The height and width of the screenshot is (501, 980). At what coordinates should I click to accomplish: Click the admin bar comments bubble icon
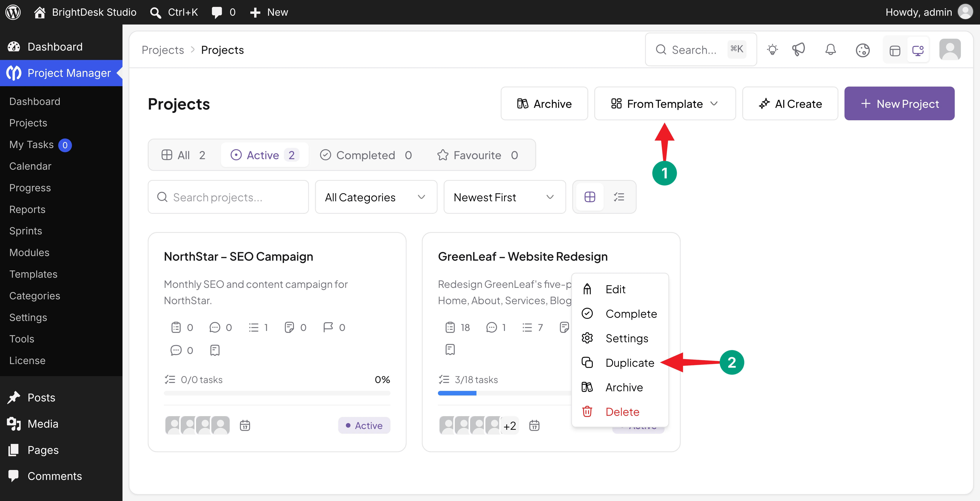tap(217, 12)
